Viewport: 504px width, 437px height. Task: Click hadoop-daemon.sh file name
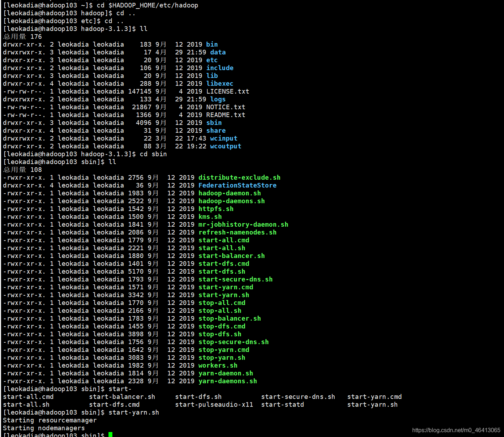(230, 193)
